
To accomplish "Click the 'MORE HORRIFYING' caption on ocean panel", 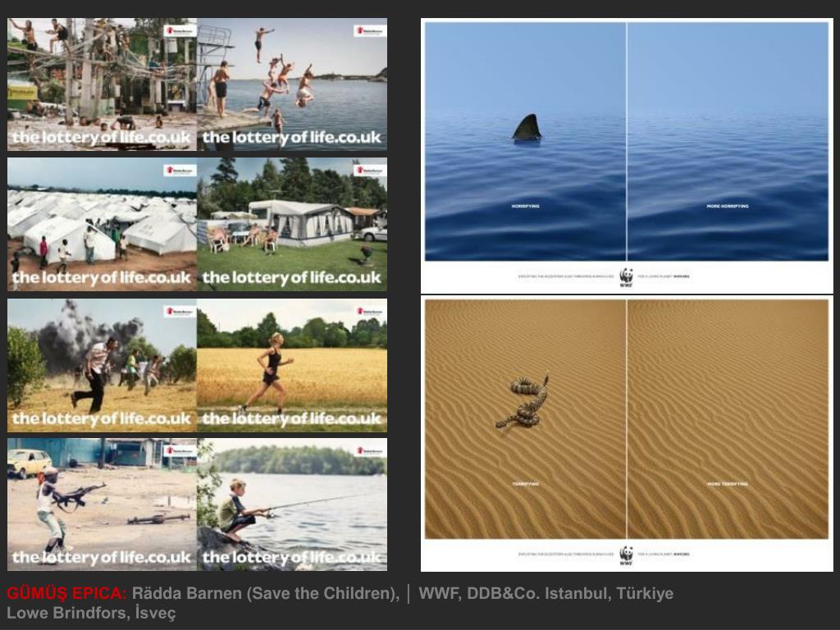I will point(728,206).
